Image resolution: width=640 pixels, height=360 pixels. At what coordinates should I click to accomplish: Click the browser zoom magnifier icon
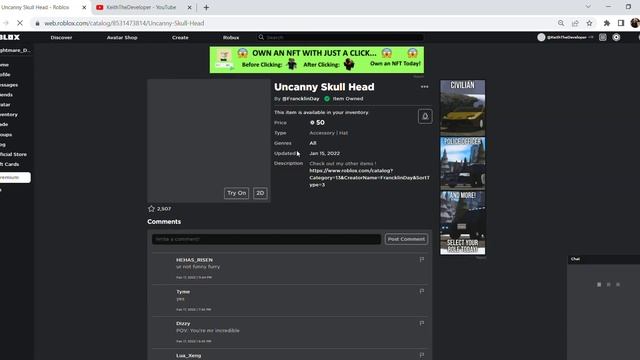coord(561,23)
